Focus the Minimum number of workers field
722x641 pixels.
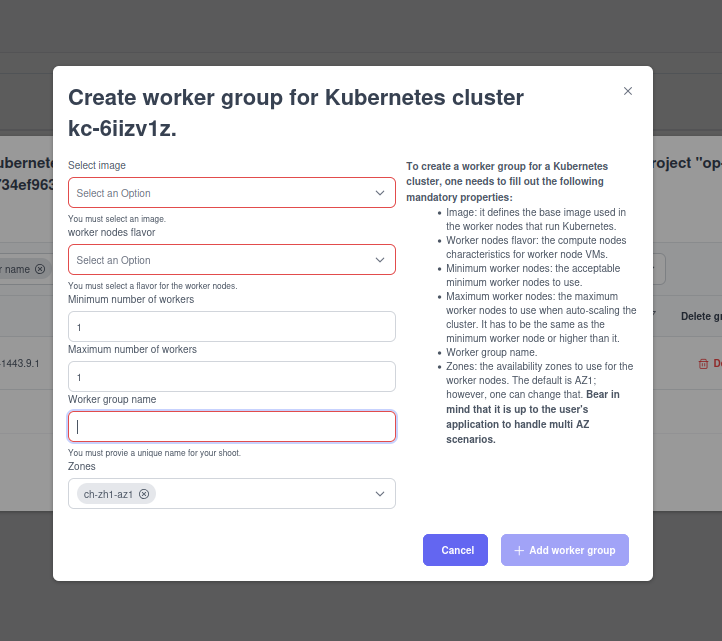point(231,327)
